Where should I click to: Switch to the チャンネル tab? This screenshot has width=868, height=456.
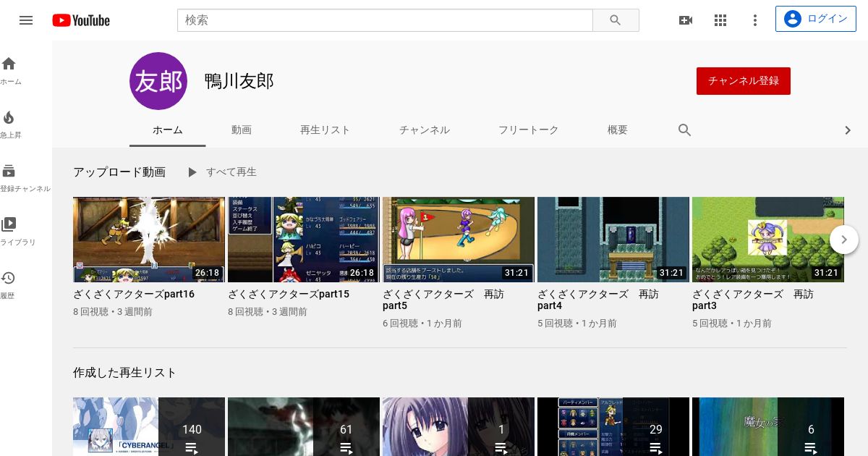[425, 130]
